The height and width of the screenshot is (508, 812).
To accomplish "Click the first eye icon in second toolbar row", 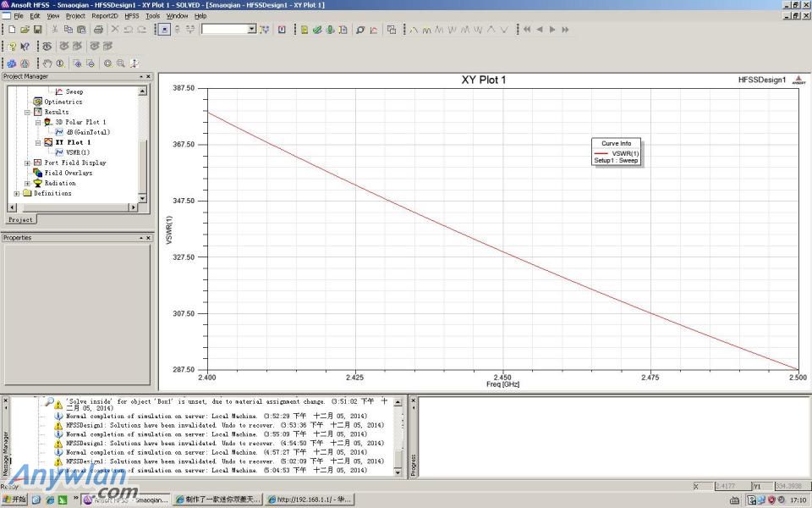I will pos(47,46).
